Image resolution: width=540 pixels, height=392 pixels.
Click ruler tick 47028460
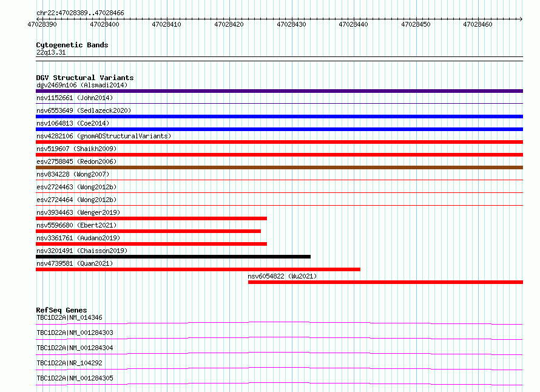tap(478, 24)
